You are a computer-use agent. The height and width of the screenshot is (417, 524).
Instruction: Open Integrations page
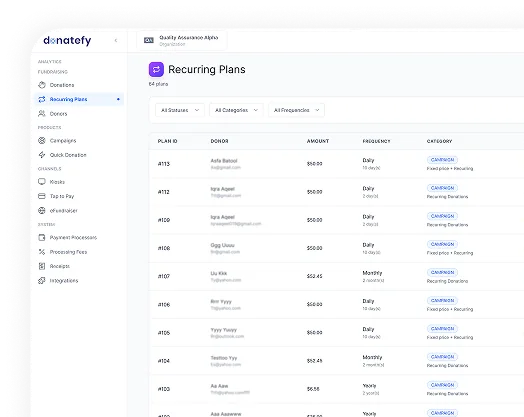pyautogui.click(x=64, y=281)
